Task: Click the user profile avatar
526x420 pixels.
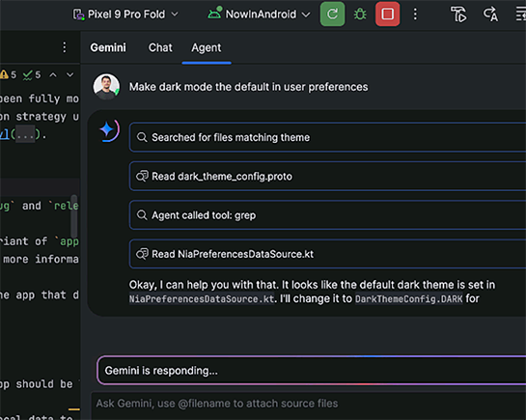Action: pos(106,87)
